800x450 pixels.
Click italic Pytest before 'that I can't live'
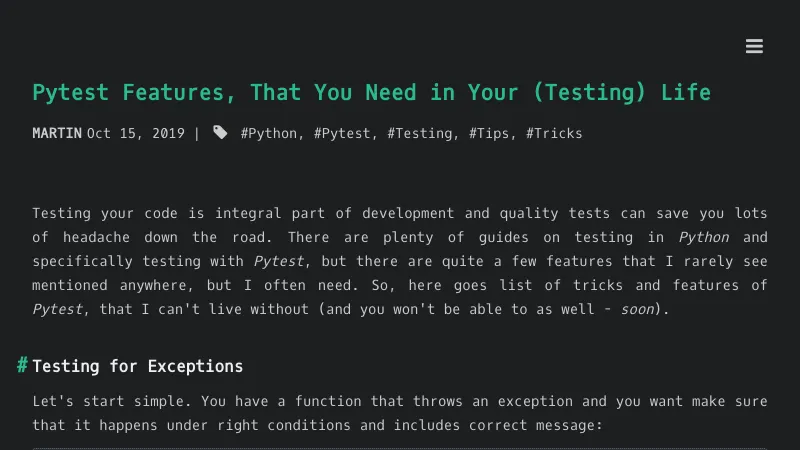tap(57, 309)
